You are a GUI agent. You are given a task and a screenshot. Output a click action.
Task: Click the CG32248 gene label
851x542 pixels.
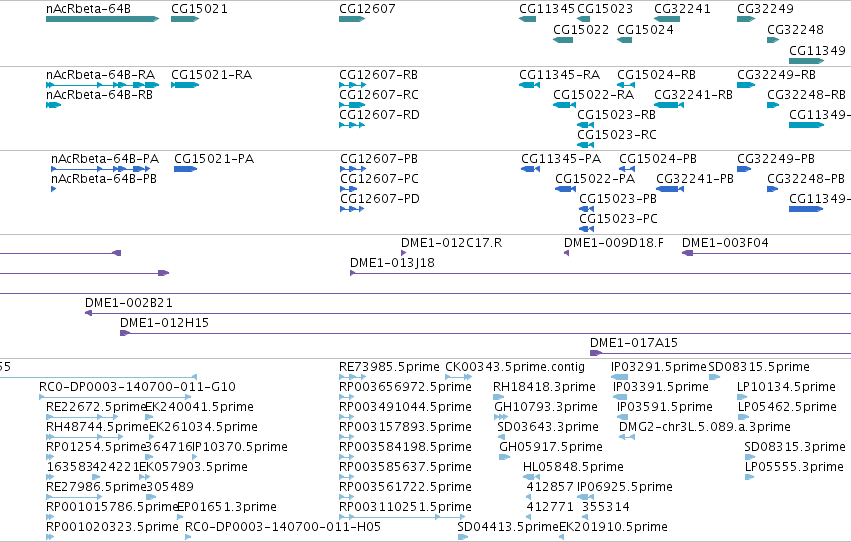795,30
